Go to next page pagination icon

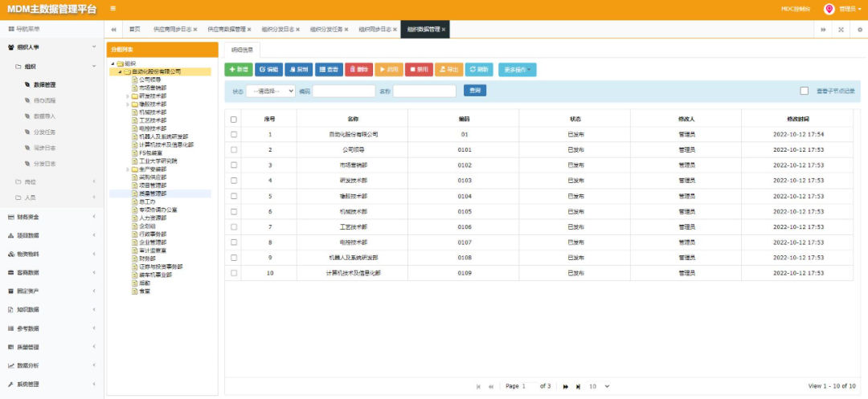(567, 387)
